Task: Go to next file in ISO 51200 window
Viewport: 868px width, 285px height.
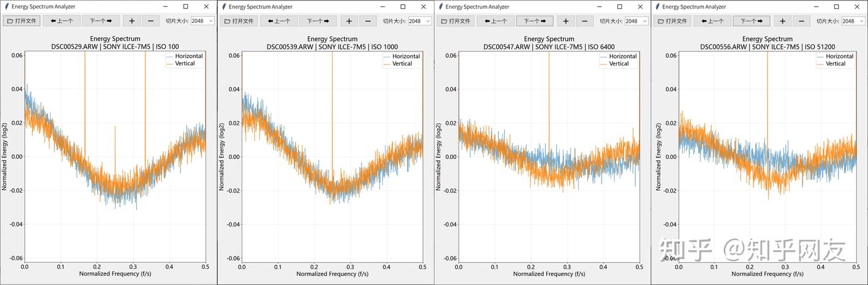Action: [752, 20]
